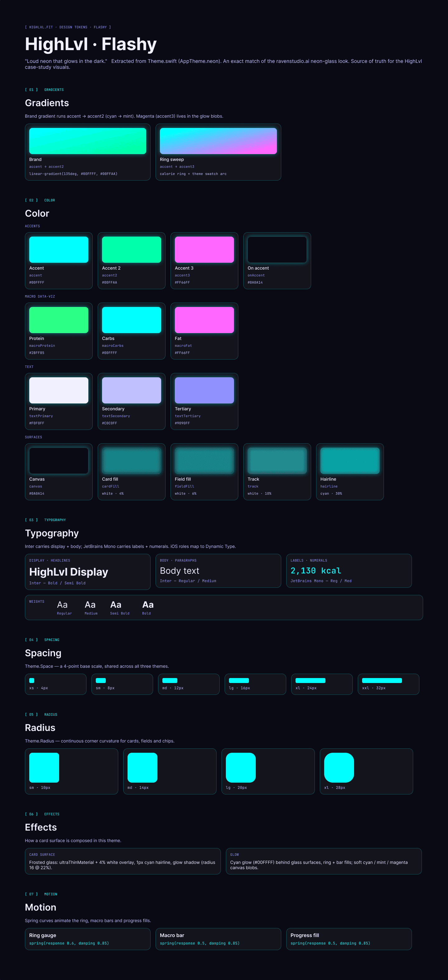Click the Bold weight Aa sample
Screen dimensions: 448x980
(x=148, y=605)
